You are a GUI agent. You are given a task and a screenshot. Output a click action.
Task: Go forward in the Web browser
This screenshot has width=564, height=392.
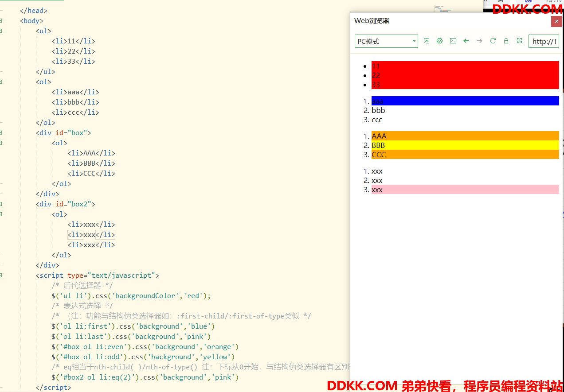[479, 41]
